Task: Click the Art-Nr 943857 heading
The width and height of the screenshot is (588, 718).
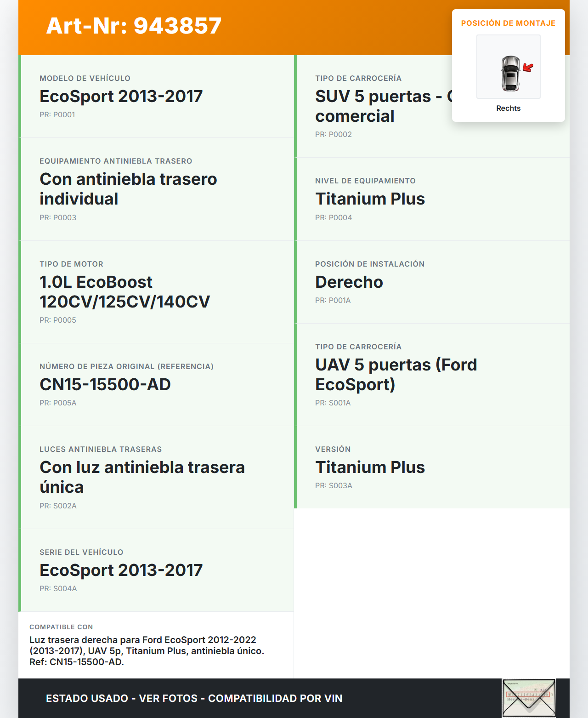Action: point(134,26)
